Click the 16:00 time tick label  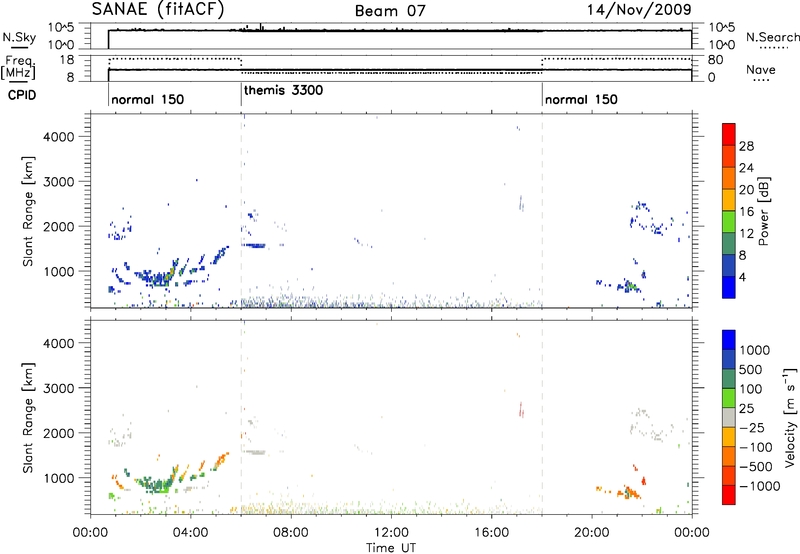(491, 533)
